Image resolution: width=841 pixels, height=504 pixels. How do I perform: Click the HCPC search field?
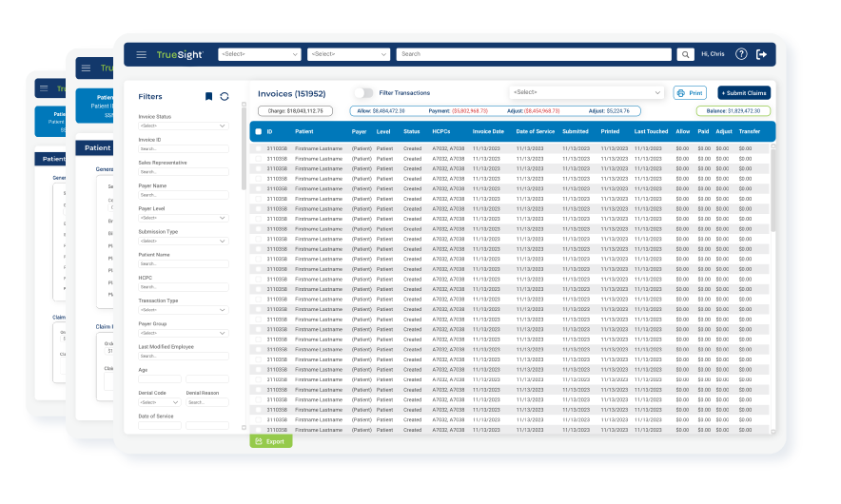point(183,287)
